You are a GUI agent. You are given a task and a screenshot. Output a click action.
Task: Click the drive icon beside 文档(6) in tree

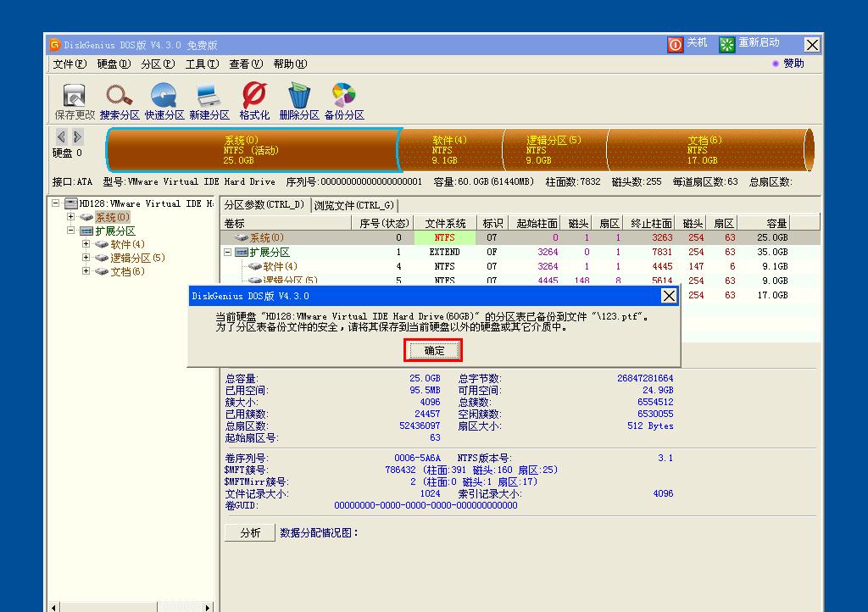[102, 272]
